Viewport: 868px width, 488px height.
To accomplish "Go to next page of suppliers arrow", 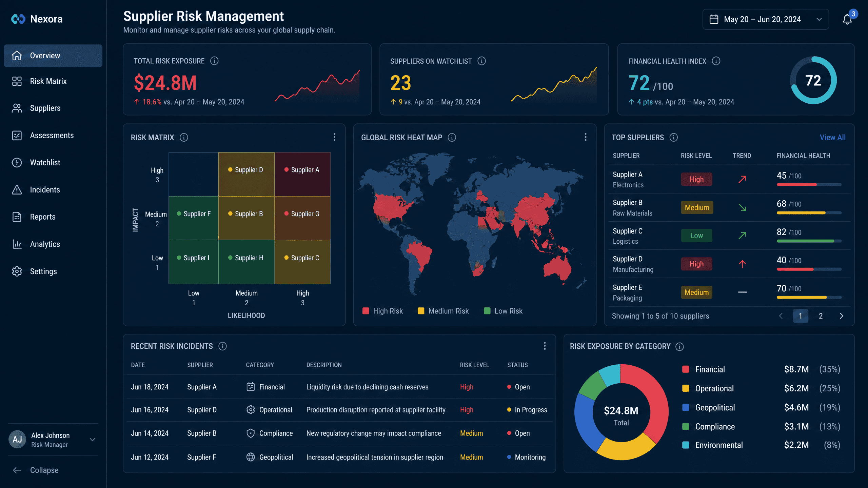I will pos(841,316).
